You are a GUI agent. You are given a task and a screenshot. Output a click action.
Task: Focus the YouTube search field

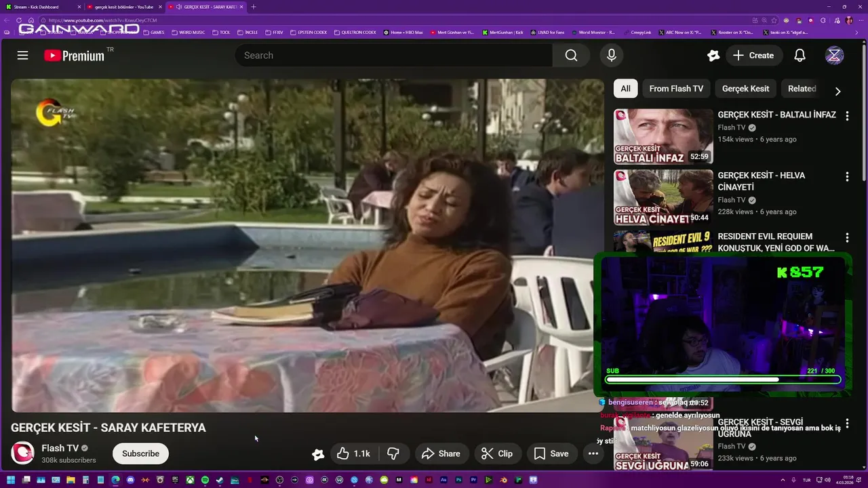393,56
